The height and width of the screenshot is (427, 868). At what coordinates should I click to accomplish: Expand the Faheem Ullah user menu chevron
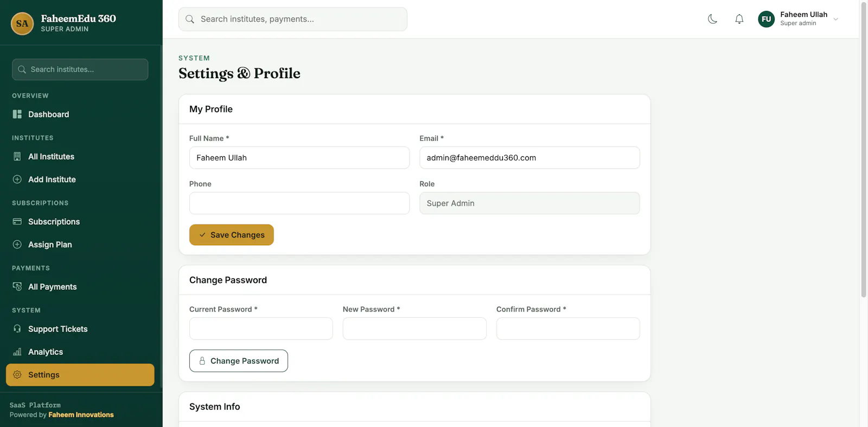(x=836, y=19)
